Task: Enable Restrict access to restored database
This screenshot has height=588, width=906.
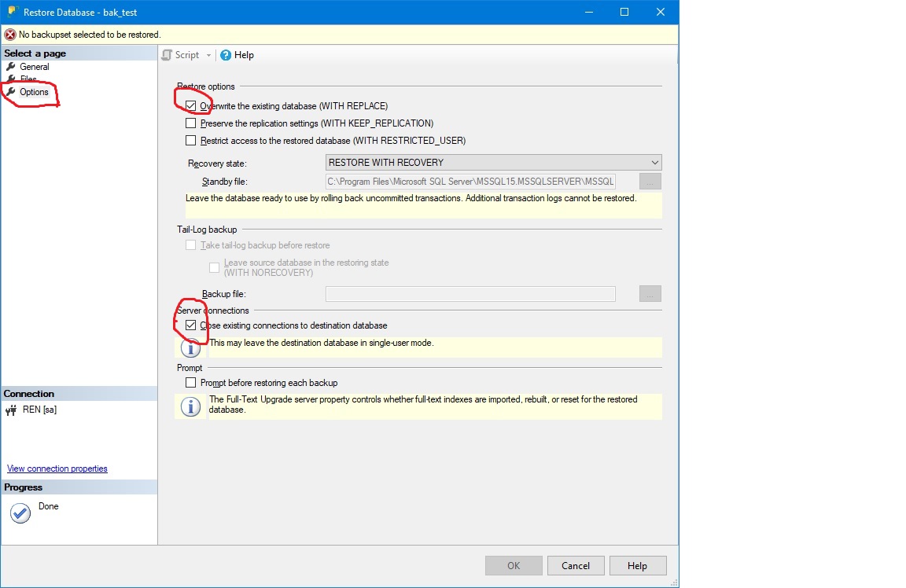Action: click(x=190, y=141)
